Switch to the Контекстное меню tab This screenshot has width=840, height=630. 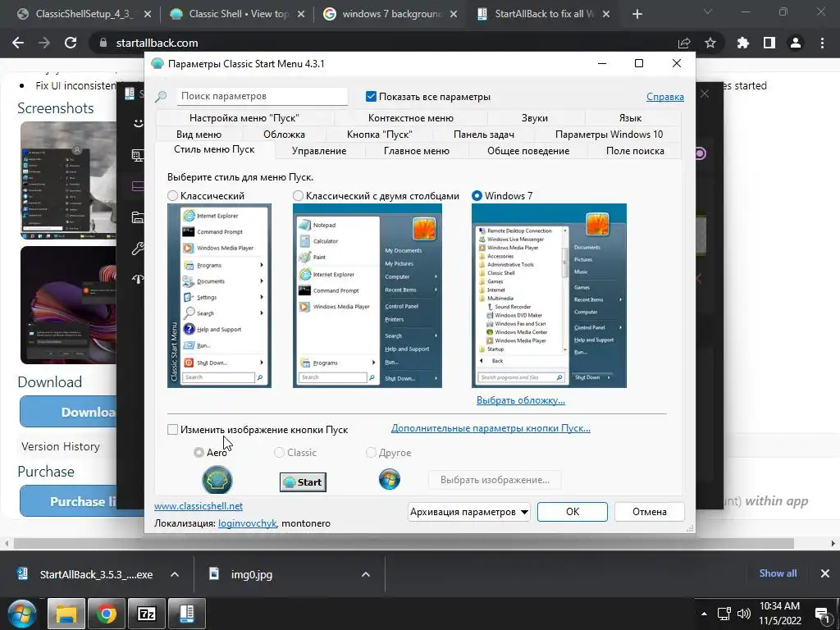[410, 118]
